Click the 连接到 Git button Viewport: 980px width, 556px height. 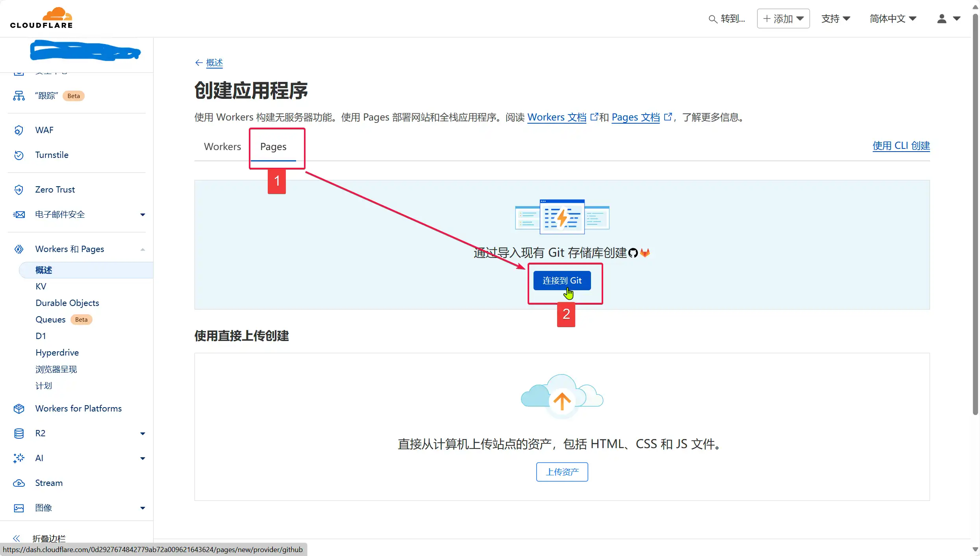pos(561,280)
